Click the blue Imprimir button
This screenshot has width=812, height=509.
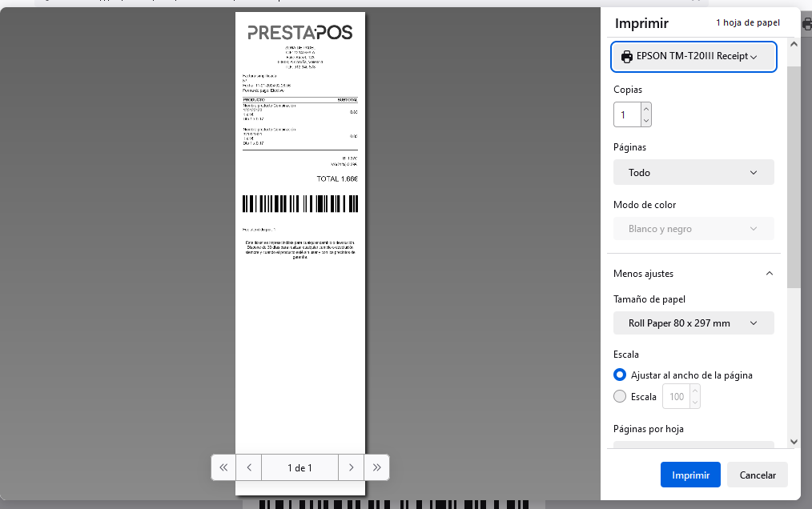(690, 475)
